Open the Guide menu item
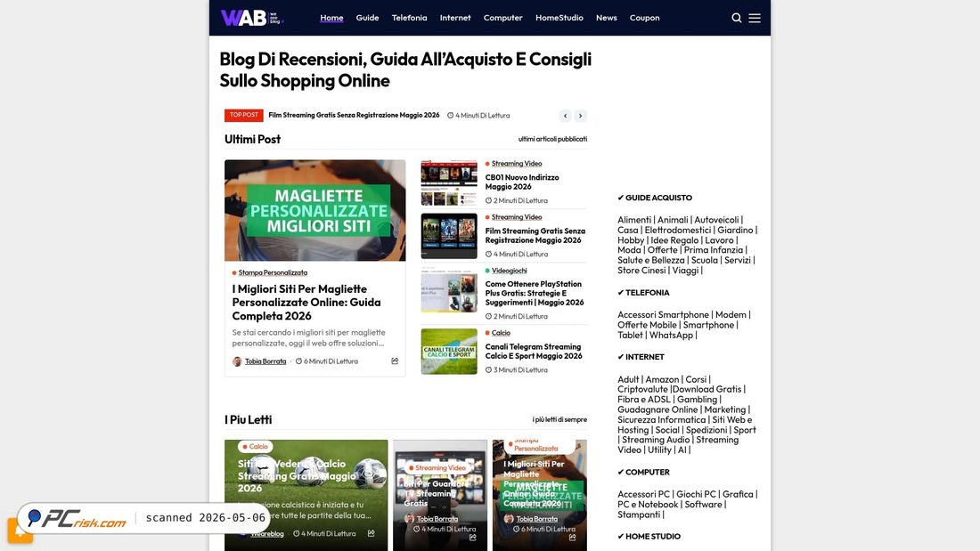 (x=367, y=18)
